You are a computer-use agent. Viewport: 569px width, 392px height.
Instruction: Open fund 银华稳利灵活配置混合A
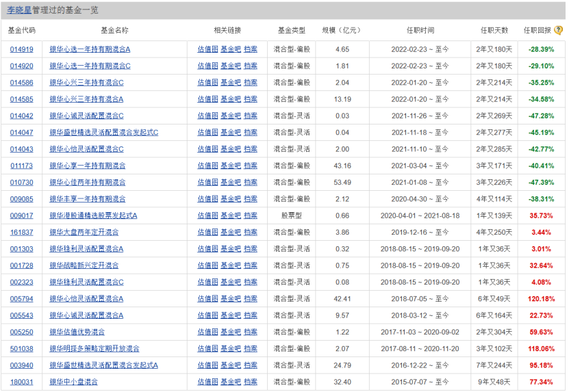[86, 249]
